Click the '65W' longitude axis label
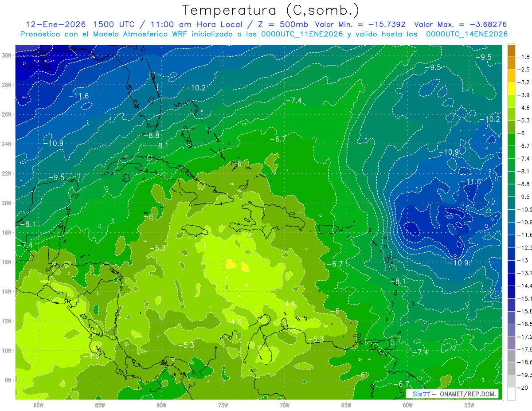 tap(346, 405)
